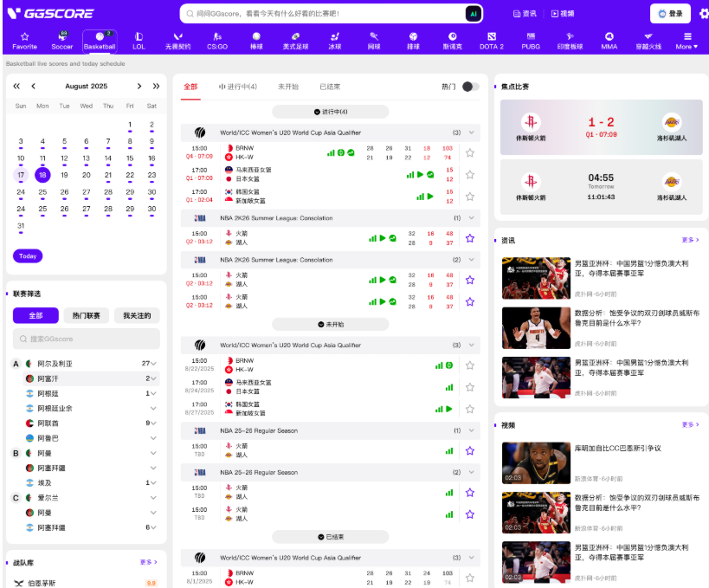Screen dimensions: 709x588
Task: Jump back a year with double-left arrow
Action: pyautogui.click(x=16, y=86)
